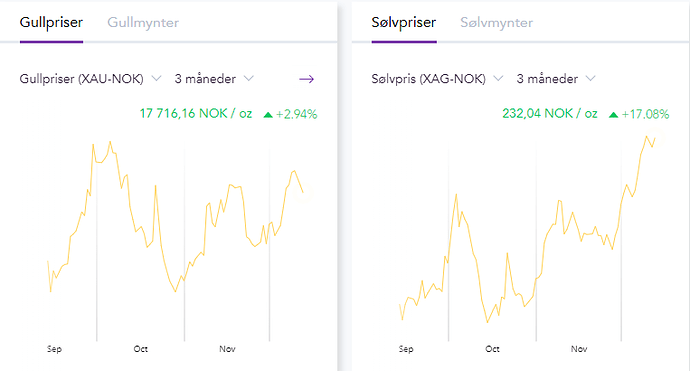This screenshot has width=690, height=371.
Task: Switch to the Gullmynter tab
Action: (x=143, y=22)
